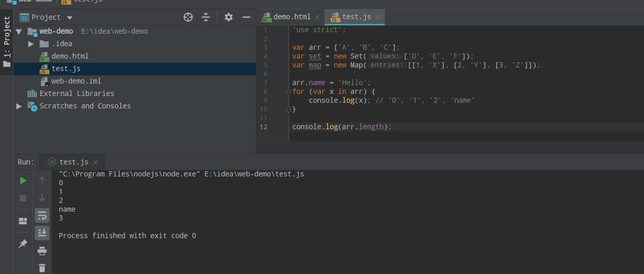Expand the .idea folder
This screenshot has width=644, height=274.
tap(31, 44)
